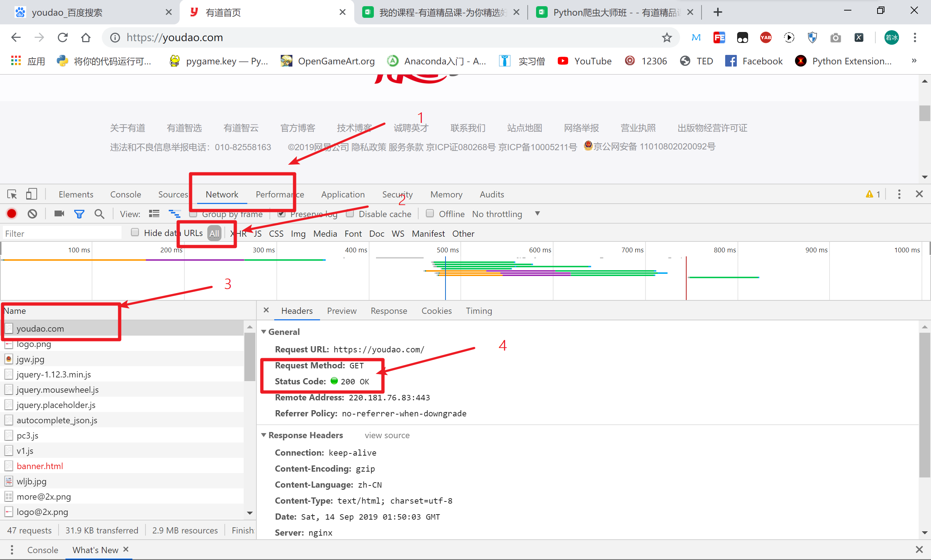The width and height of the screenshot is (931, 560).
Task: Click the headers pane scroll-down arrow
Action: click(924, 532)
